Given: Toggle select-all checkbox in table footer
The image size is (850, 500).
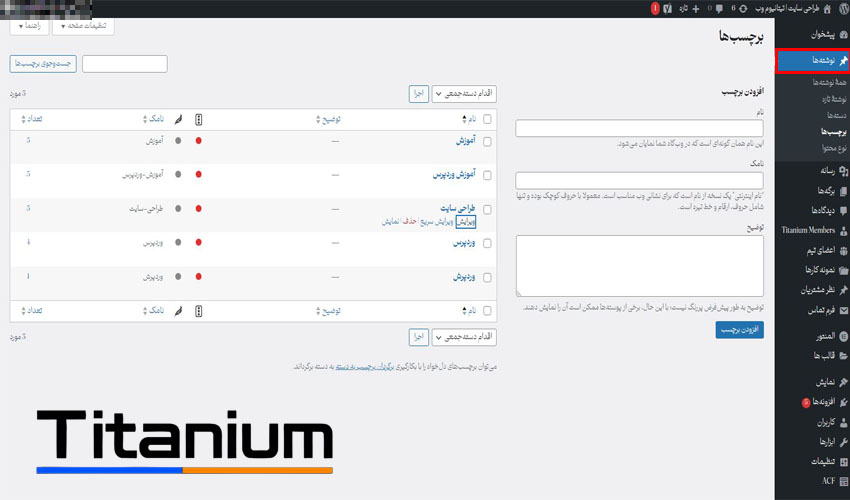Looking at the screenshot, I should (487, 311).
